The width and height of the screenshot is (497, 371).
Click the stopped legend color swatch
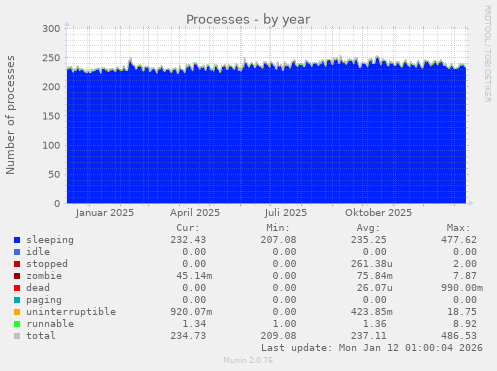pyautogui.click(x=17, y=264)
